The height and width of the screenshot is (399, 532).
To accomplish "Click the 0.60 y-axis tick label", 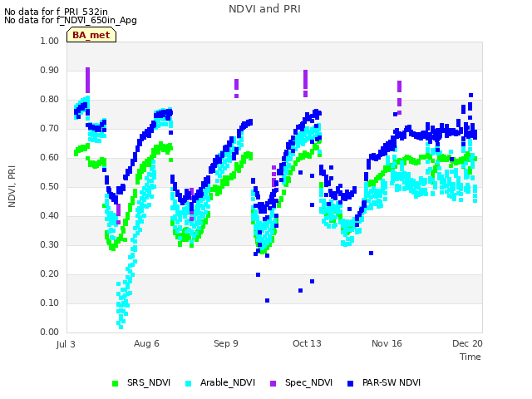I will click(50, 157).
